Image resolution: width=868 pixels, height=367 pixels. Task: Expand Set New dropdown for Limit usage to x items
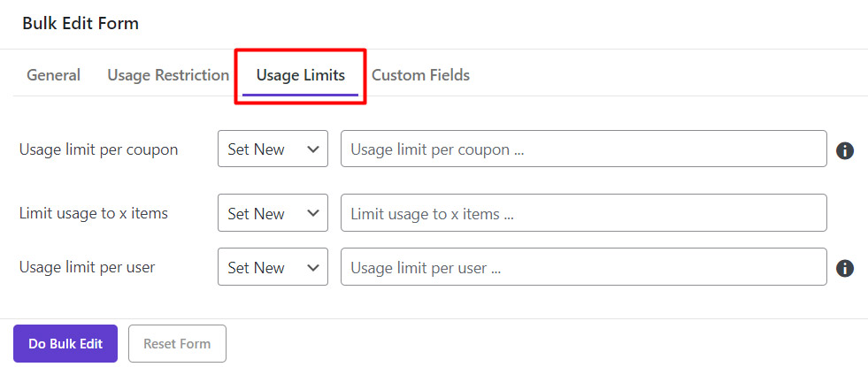click(x=272, y=213)
